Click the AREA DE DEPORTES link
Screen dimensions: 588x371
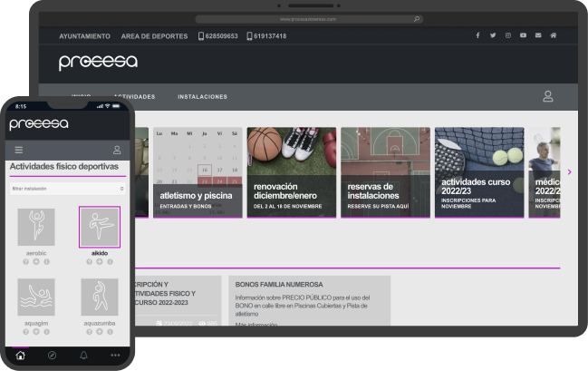click(x=155, y=36)
